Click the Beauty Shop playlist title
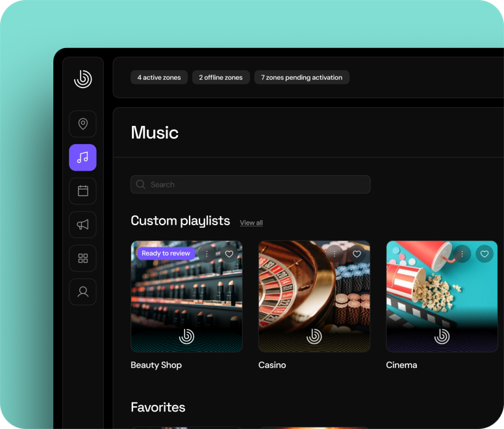Screen dimensions: 504x429 pos(157,365)
